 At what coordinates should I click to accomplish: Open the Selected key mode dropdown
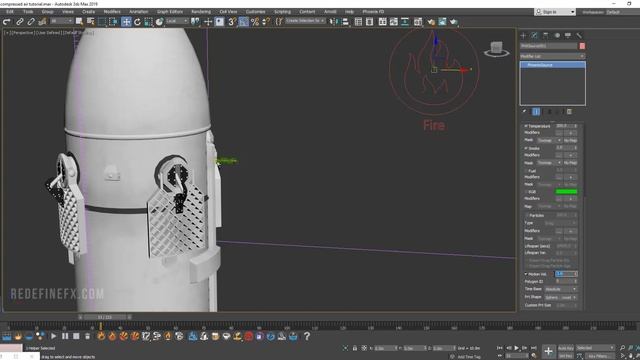point(595,348)
